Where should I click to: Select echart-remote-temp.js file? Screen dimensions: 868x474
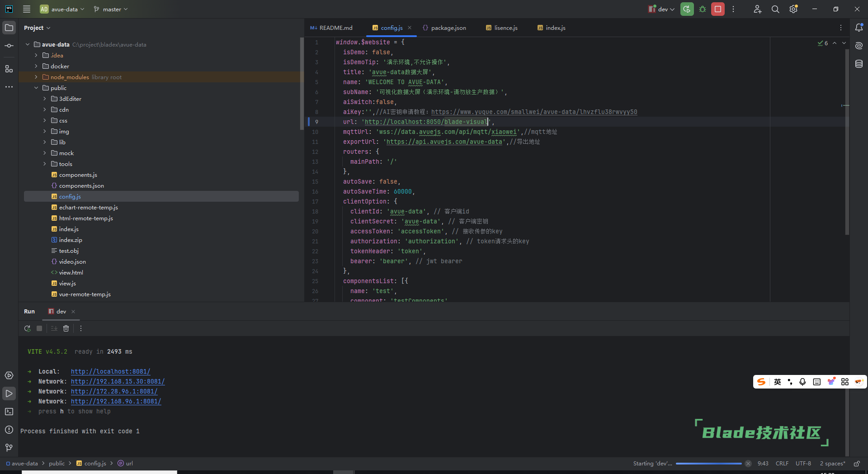88,207
